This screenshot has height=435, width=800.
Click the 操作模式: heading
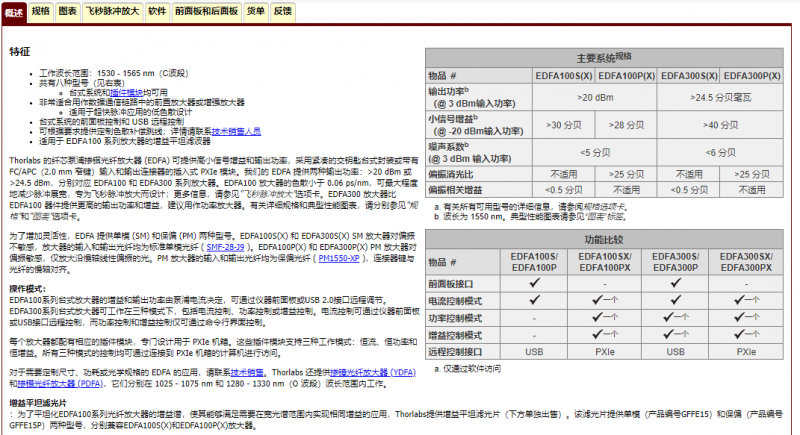[28, 289]
